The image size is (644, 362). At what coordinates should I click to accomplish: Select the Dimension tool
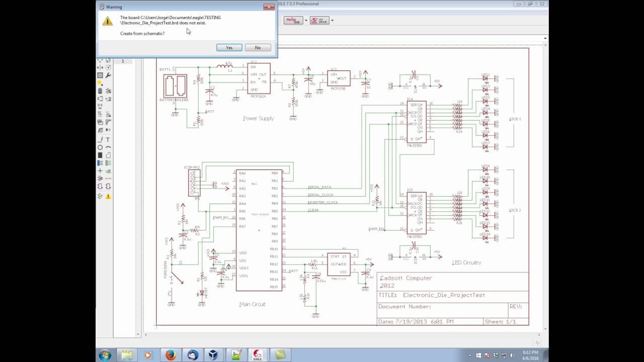[x=108, y=178]
